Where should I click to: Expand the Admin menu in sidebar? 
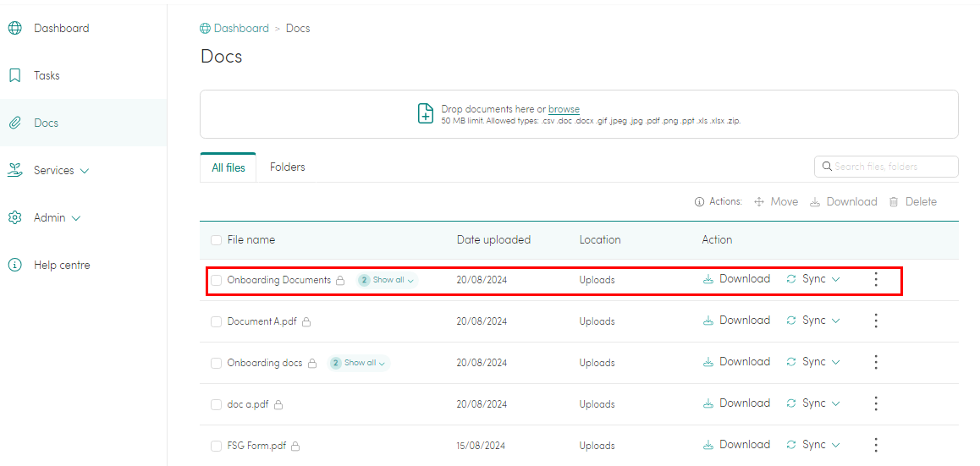click(57, 217)
